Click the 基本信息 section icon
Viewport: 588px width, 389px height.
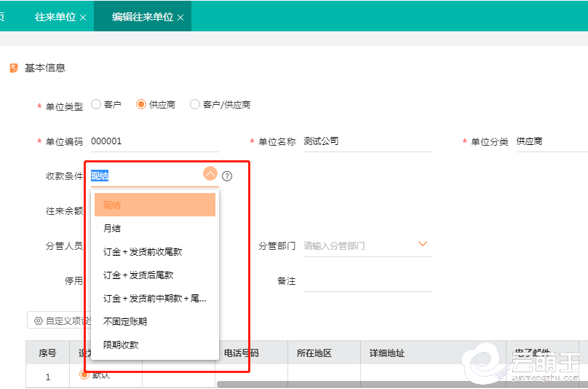pos(13,68)
